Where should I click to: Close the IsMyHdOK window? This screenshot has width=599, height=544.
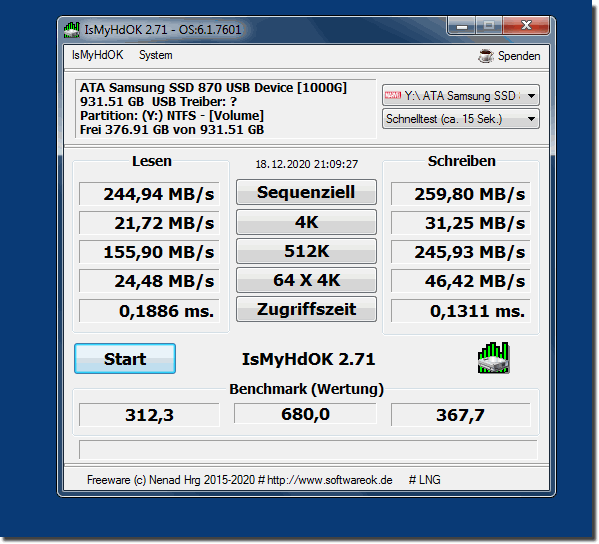click(526, 26)
